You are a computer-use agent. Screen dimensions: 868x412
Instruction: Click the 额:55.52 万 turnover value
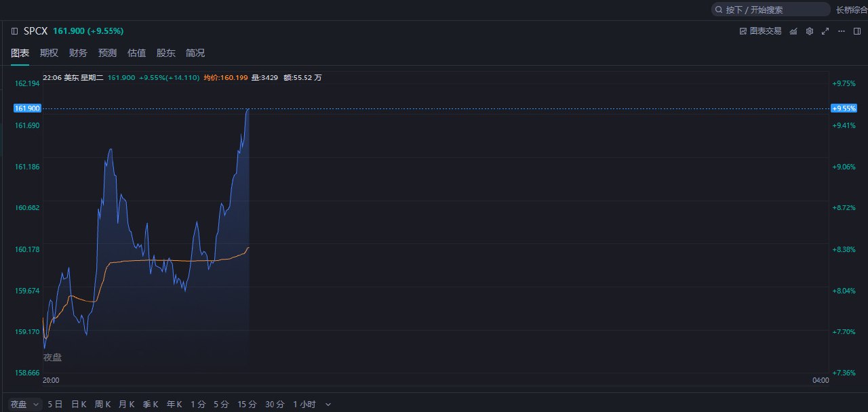click(x=302, y=77)
